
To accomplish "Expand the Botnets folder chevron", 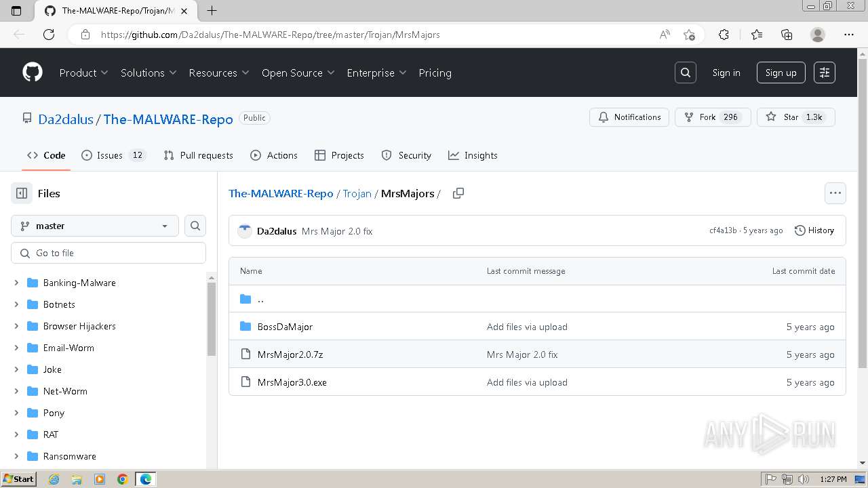I will (16, 304).
